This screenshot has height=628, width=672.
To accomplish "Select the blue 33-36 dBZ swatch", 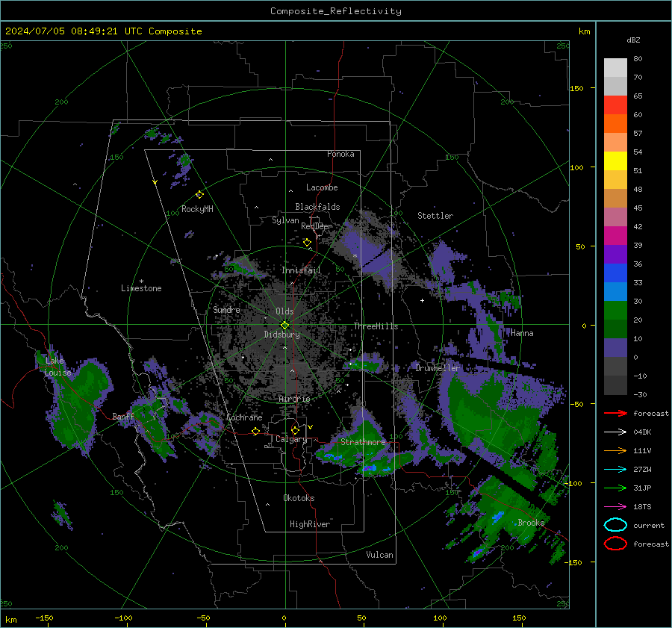I will click(615, 273).
